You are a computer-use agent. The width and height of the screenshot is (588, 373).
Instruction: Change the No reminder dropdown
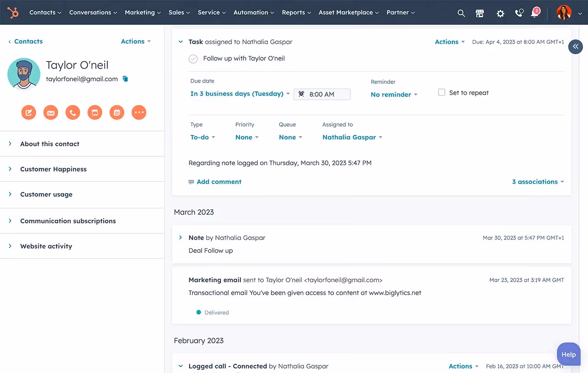391,94
